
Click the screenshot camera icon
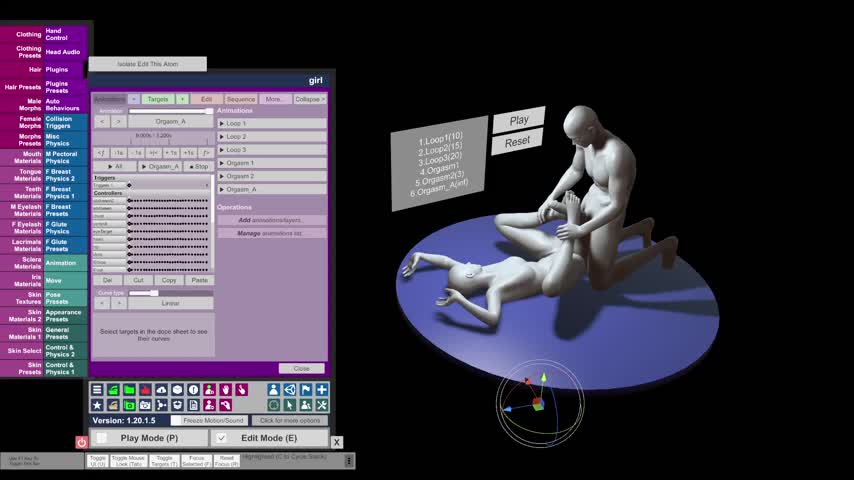point(145,405)
